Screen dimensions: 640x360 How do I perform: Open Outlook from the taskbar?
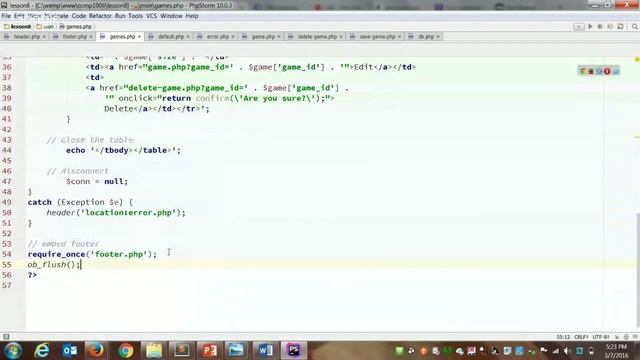pyautogui.click(x=70, y=351)
